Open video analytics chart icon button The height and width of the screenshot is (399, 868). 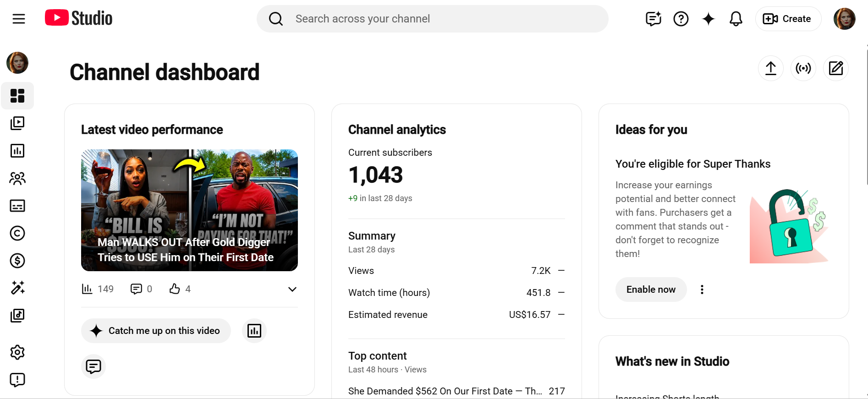pos(254,331)
